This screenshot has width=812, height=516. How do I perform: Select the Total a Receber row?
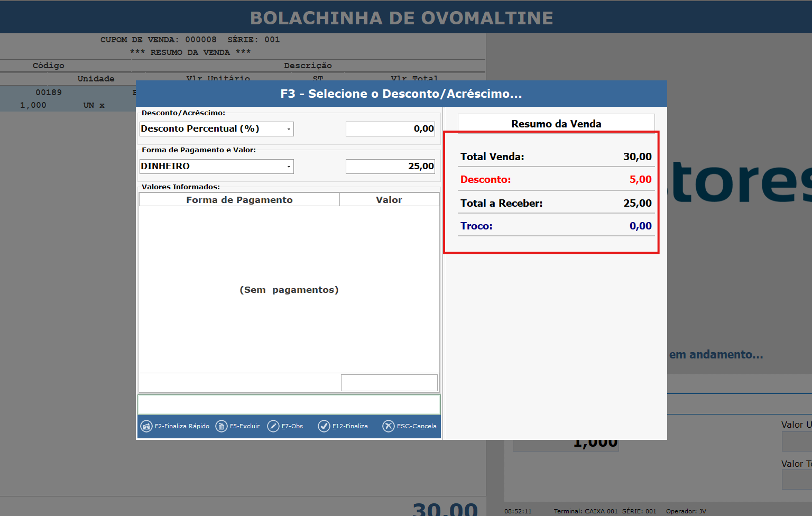[556, 203]
